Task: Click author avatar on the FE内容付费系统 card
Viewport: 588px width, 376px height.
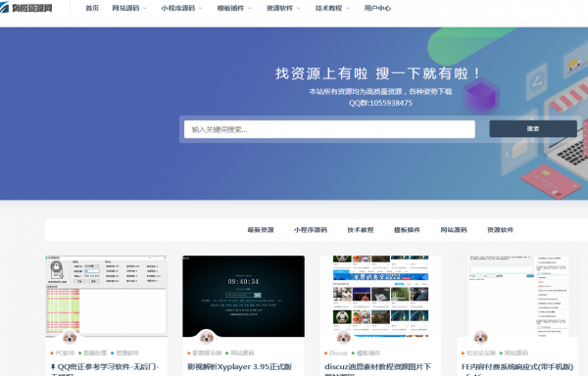Action: [480, 338]
